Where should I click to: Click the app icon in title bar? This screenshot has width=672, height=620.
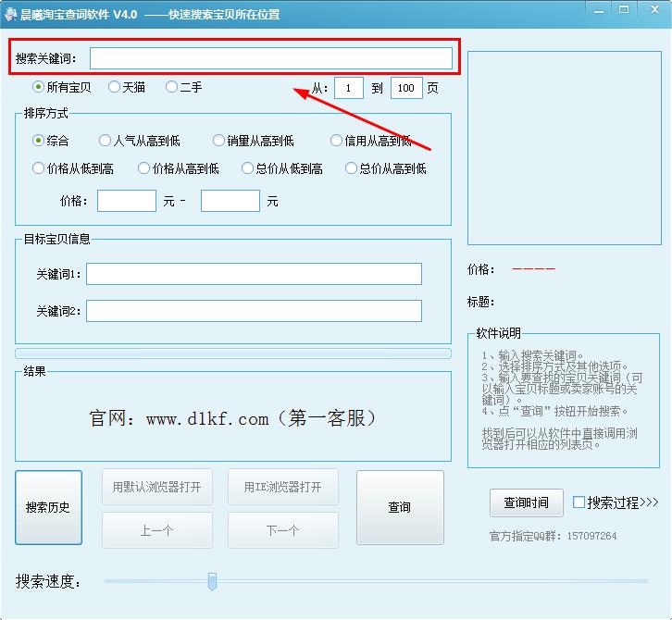(x=10, y=14)
